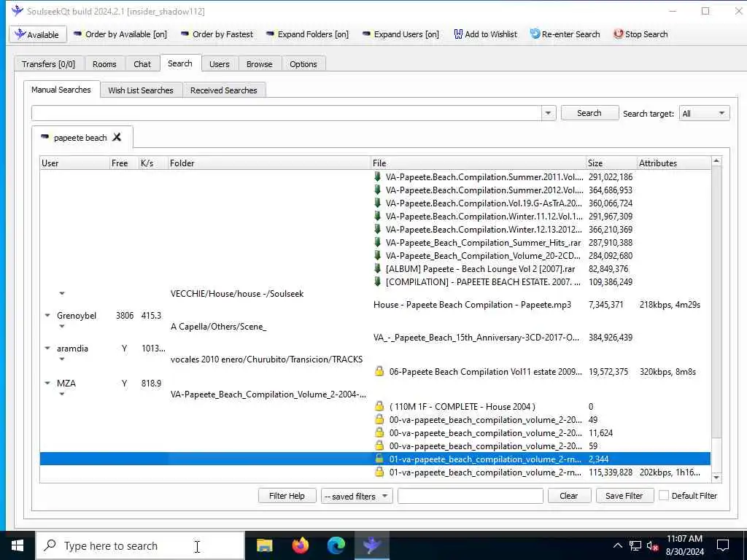Sort results by Size column

coord(611,163)
